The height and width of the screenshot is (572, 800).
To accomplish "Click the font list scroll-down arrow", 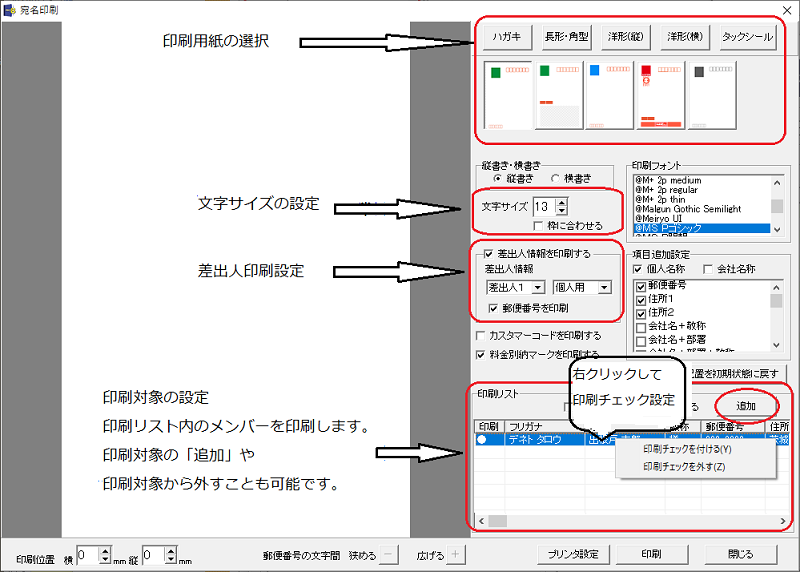I will click(777, 230).
